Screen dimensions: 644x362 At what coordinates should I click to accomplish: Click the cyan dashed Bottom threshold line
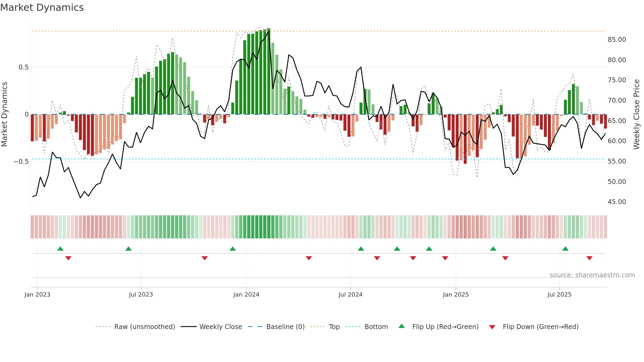coord(318,159)
